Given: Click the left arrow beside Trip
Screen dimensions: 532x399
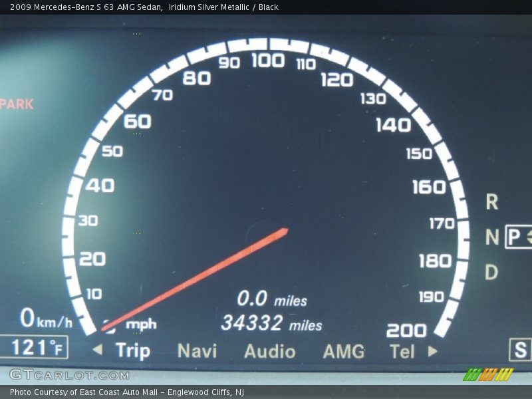Looking at the screenshot, I should coord(98,349).
